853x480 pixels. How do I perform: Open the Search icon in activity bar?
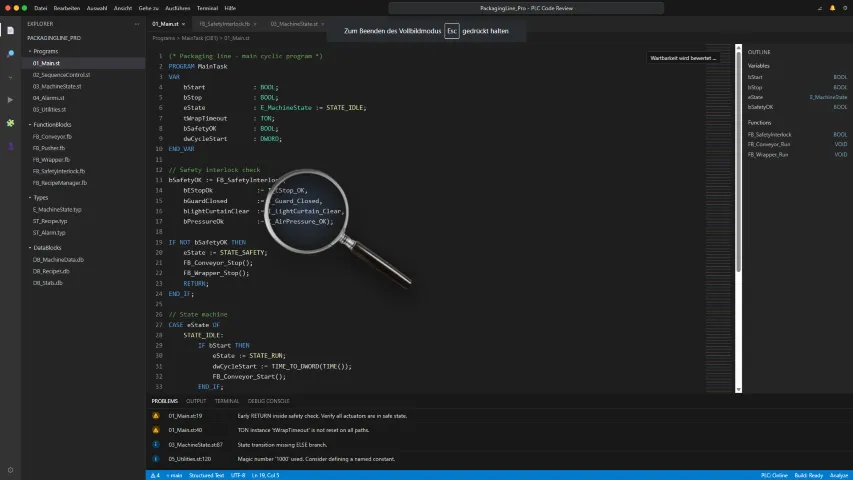tap(10, 54)
